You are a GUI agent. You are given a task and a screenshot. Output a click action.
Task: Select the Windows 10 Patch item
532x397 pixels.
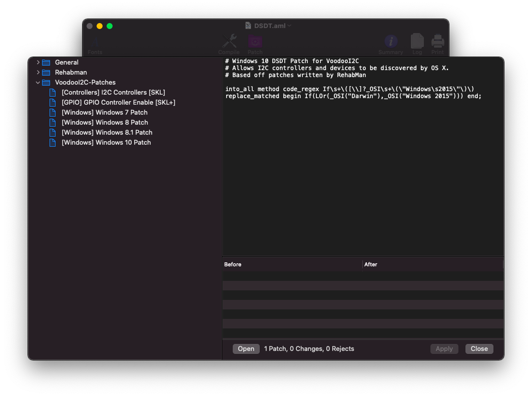pos(106,143)
